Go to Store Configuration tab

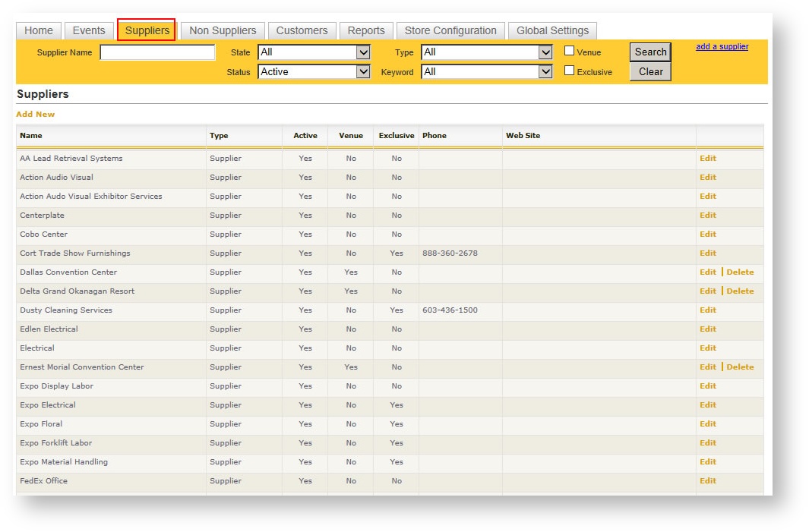click(450, 30)
